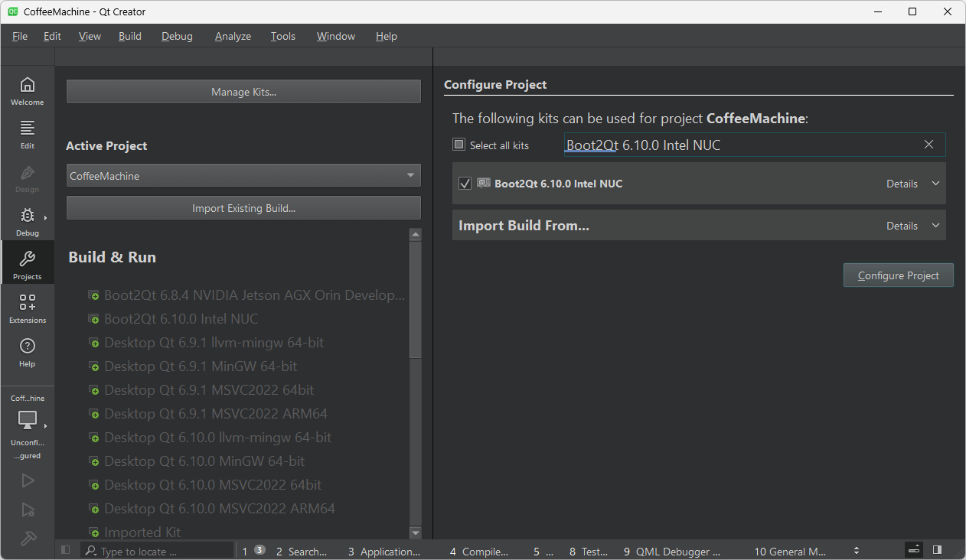Toggle the left sidebar visibility button
The image size is (966, 560).
point(65,549)
